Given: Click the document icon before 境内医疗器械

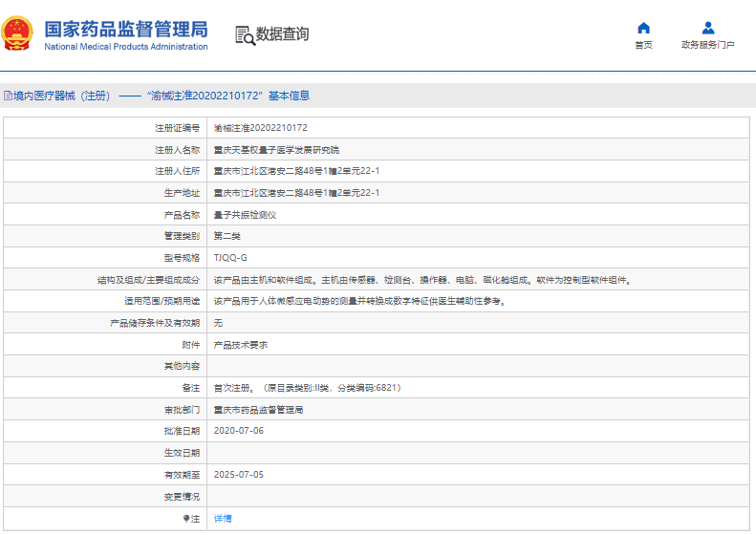Looking at the screenshot, I should click(x=9, y=96).
